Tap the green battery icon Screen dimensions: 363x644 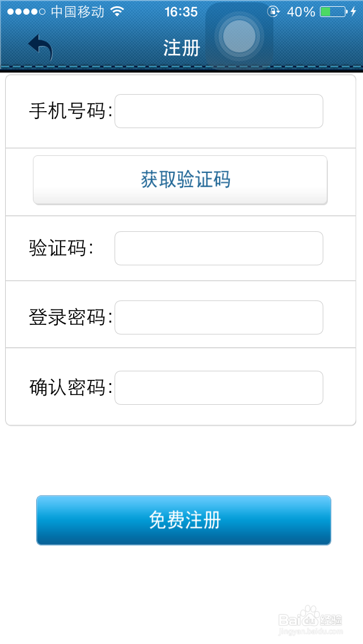[x=332, y=11]
